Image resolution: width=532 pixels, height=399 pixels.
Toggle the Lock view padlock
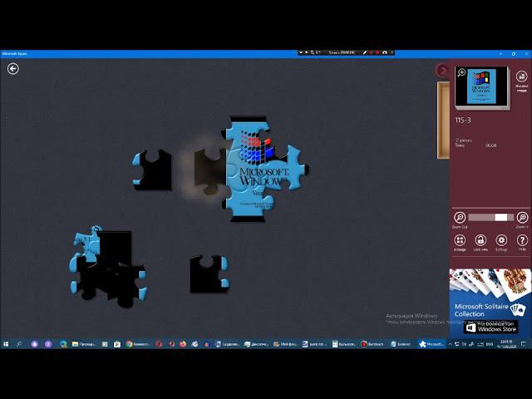tap(480, 240)
